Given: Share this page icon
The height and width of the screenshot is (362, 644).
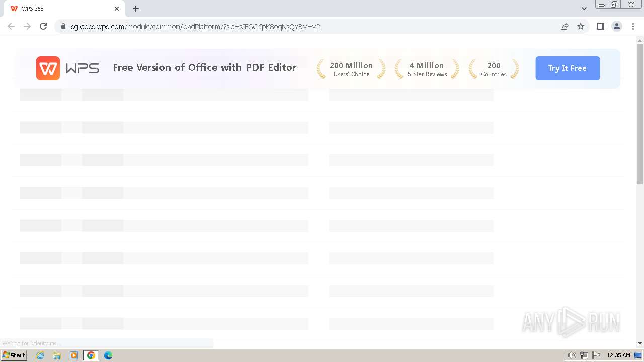Looking at the screenshot, I should [x=565, y=27].
